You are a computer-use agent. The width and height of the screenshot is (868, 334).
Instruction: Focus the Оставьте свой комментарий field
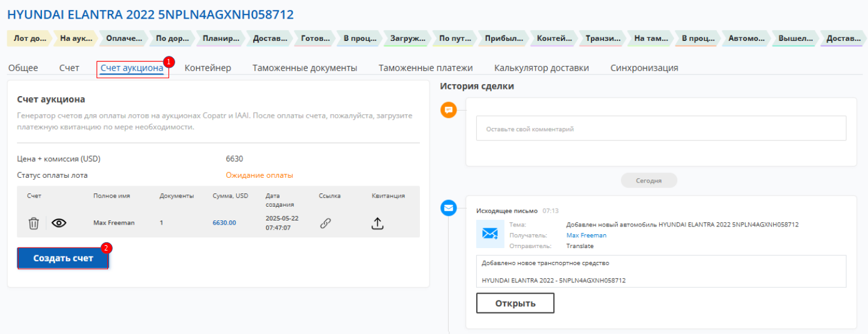coord(661,129)
